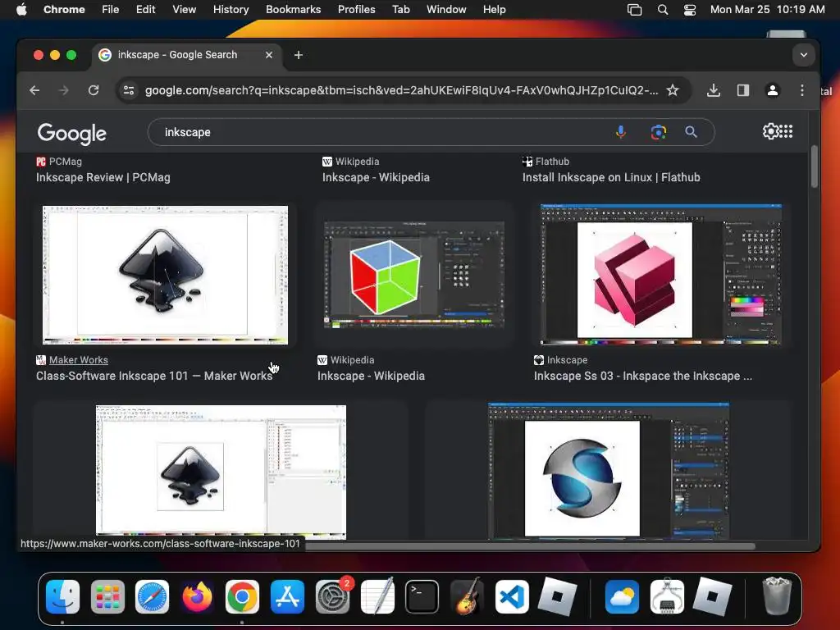Open the Window menu

click(x=446, y=9)
